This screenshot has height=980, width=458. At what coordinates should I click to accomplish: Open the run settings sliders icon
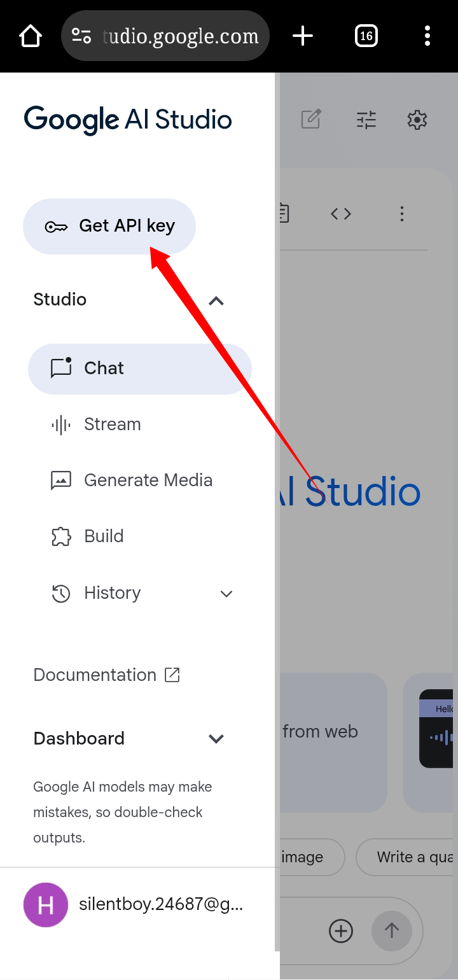366,120
